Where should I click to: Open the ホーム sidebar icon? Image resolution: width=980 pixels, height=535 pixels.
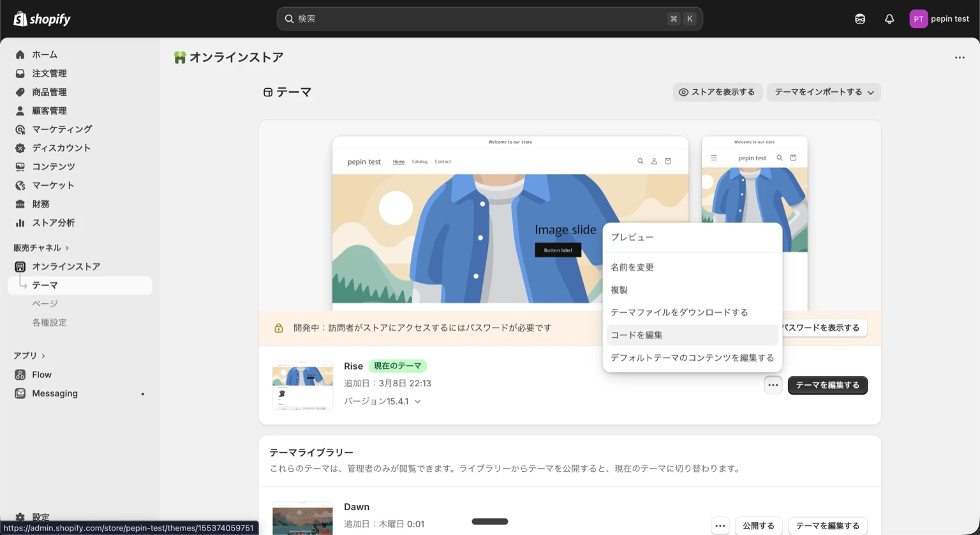click(20, 54)
